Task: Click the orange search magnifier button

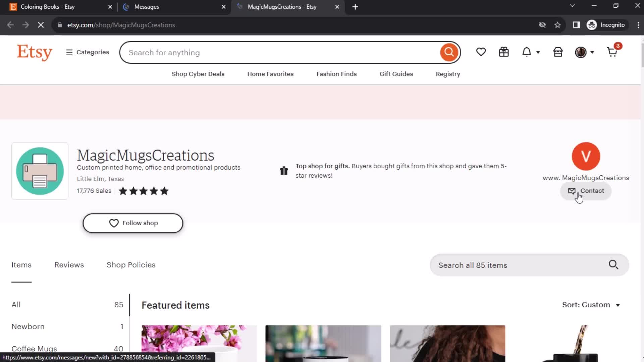Action: tap(449, 52)
